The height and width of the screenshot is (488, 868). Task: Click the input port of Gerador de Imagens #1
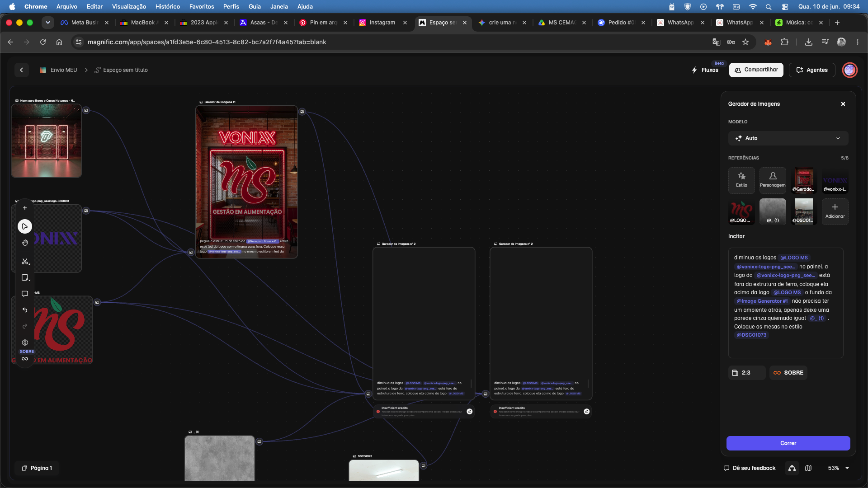191,252
